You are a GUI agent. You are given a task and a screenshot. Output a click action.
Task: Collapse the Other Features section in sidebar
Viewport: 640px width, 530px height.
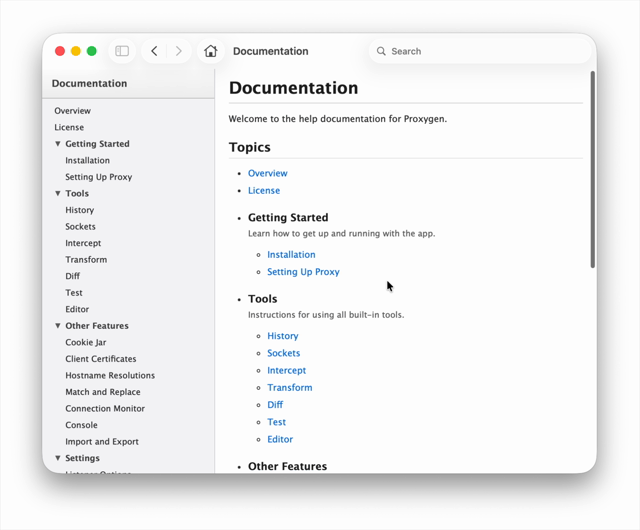coord(58,325)
